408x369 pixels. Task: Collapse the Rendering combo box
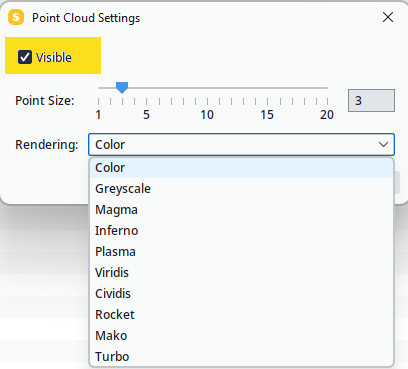tap(241, 145)
